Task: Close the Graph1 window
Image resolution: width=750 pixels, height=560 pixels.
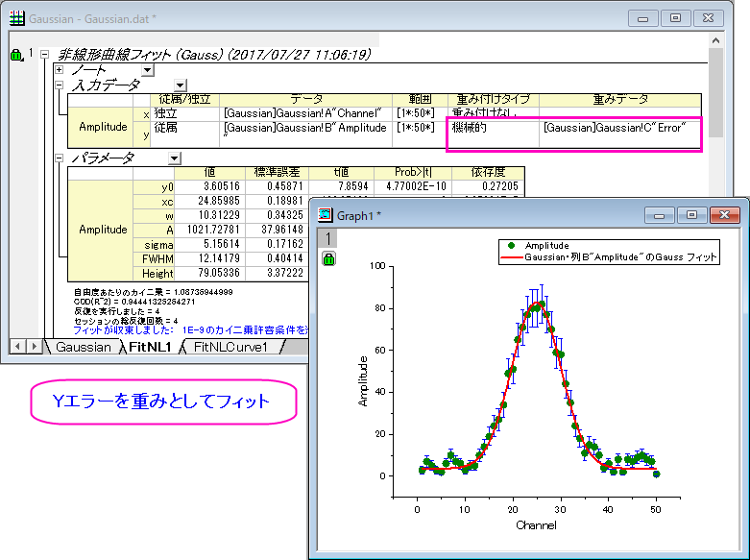Action: [725, 215]
